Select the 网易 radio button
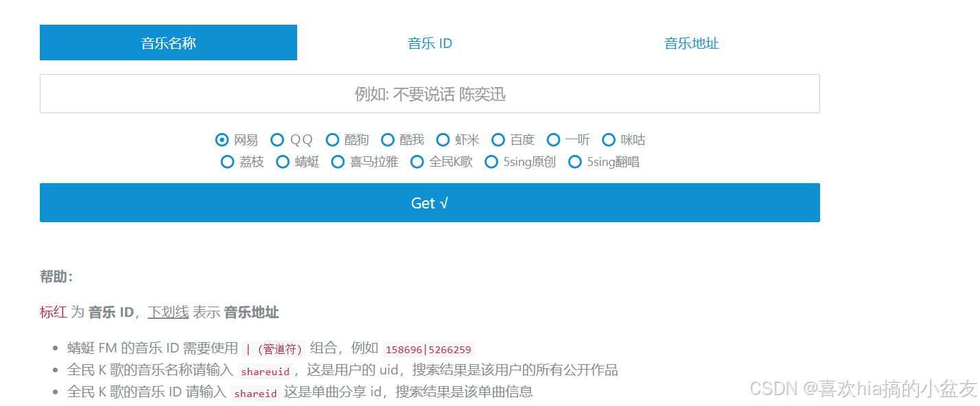This screenshot has height=406, width=980. tap(222, 140)
